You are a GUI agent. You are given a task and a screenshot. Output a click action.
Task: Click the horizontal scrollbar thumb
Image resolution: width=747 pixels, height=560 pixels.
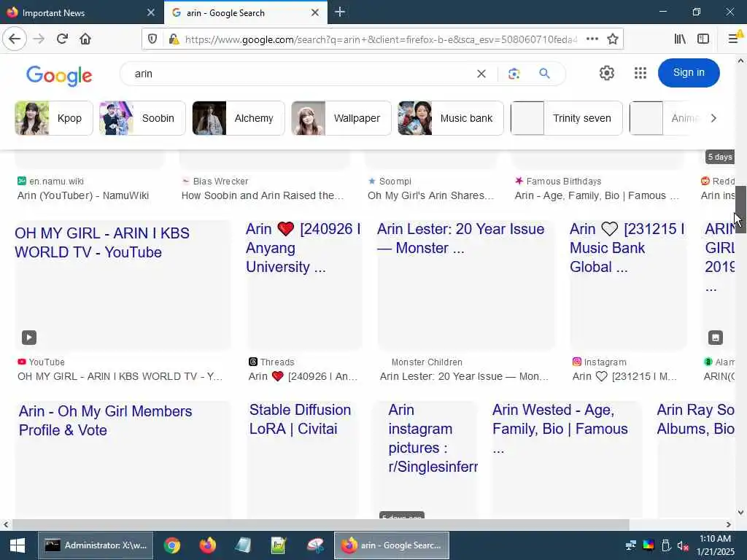click(320, 524)
